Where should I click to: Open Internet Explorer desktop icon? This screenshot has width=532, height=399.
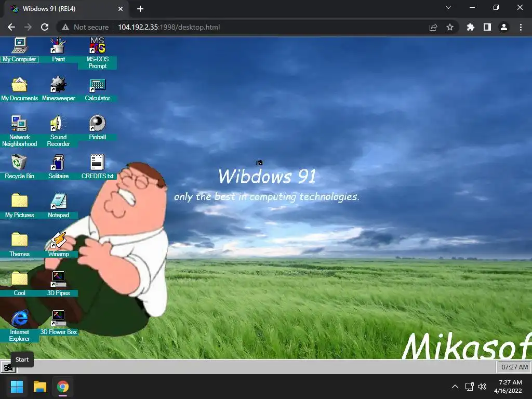[19, 326]
